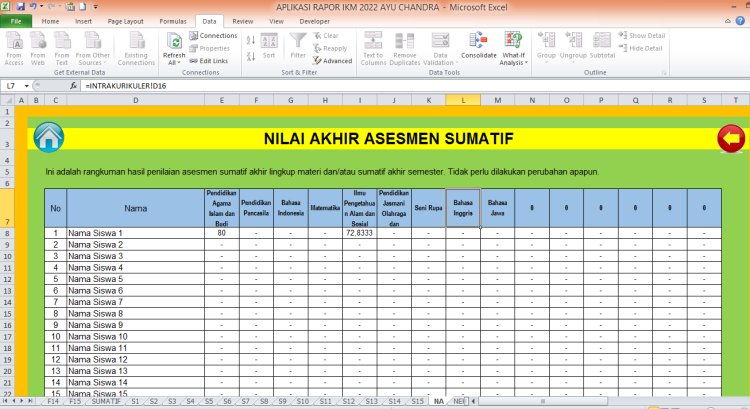
Task: Click the Remove Duplicates icon
Action: click(x=405, y=48)
